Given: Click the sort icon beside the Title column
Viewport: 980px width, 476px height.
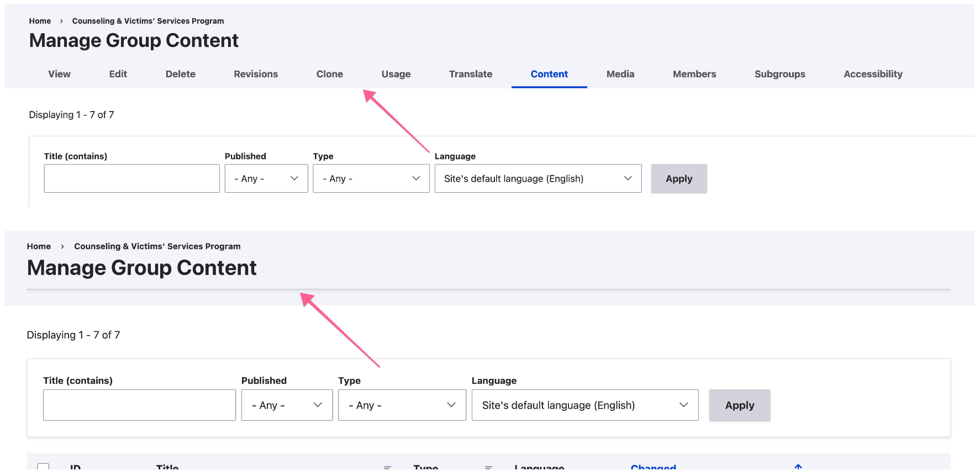Looking at the screenshot, I should coord(388,467).
